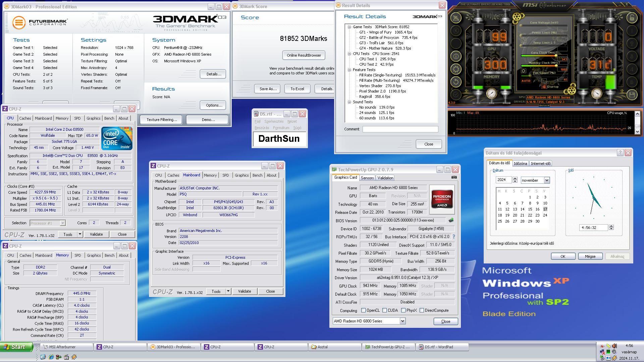Check the PhysX checkbox in GPU-Z
Viewport: 644px width, 362px height.
point(403,310)
